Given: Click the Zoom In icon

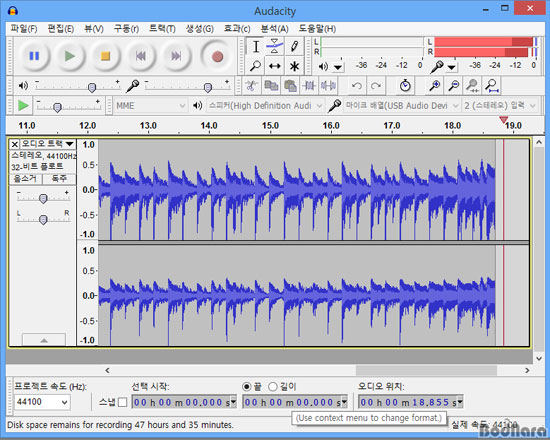Looking at the screenshot, I should 435,86.
